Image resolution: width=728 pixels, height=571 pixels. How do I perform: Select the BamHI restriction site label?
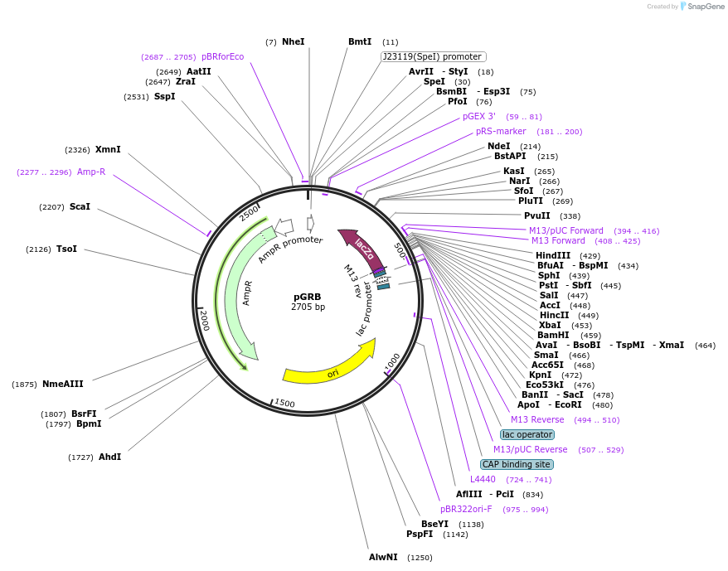[x=554, y=335]
